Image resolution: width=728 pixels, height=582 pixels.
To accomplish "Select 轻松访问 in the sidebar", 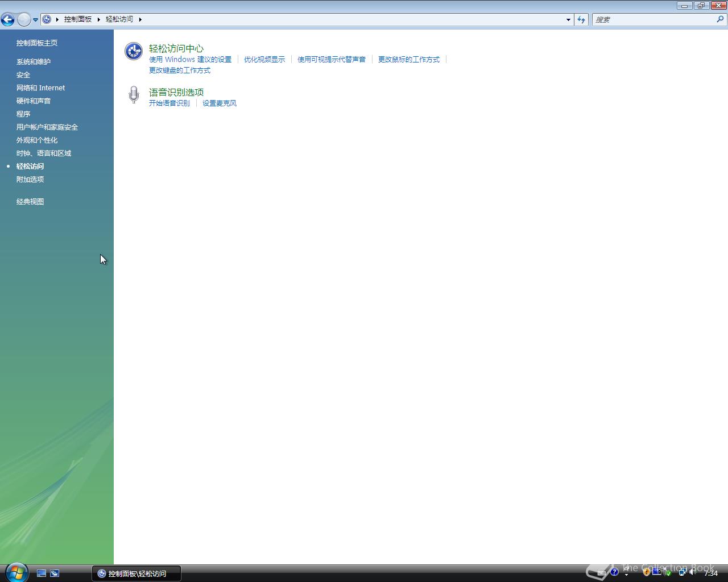I will click(x=30, y=167).
